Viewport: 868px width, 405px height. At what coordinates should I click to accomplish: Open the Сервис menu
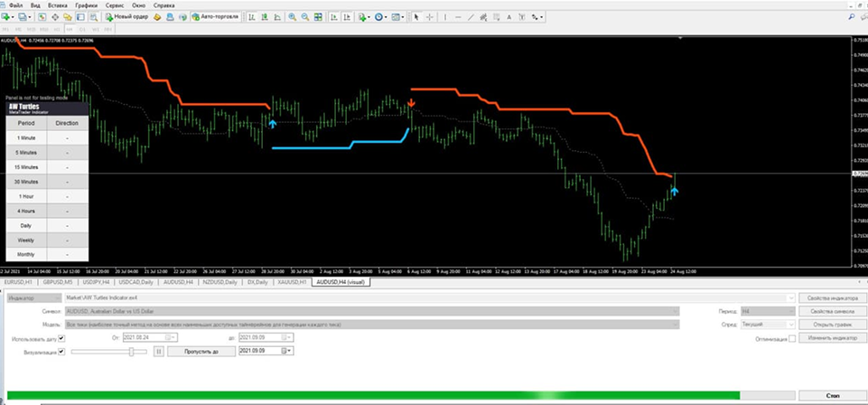[x=115, y=5]
